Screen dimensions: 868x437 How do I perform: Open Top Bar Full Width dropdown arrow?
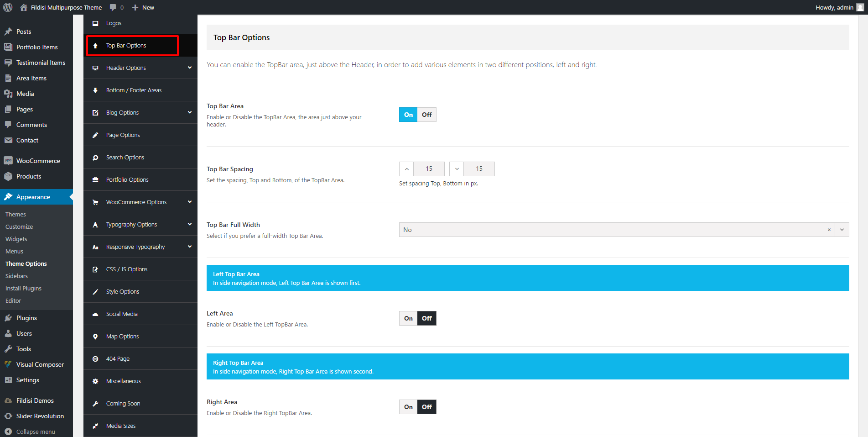(842, 230)
